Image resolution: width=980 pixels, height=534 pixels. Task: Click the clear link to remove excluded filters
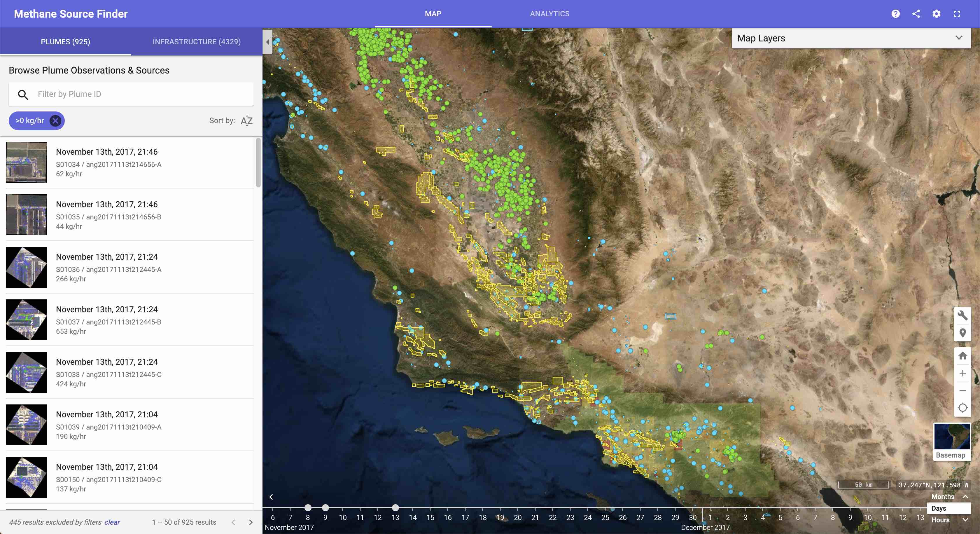(x=112, y=522)
